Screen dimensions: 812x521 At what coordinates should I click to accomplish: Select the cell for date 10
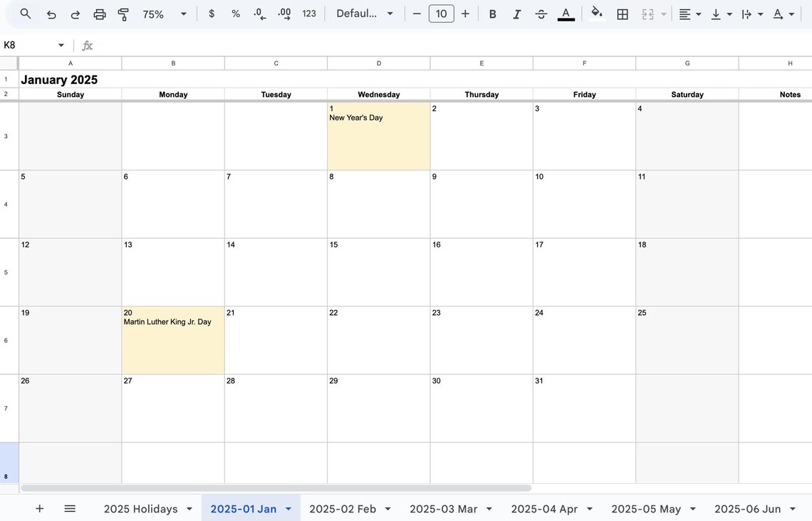click(x=584, y=205)
